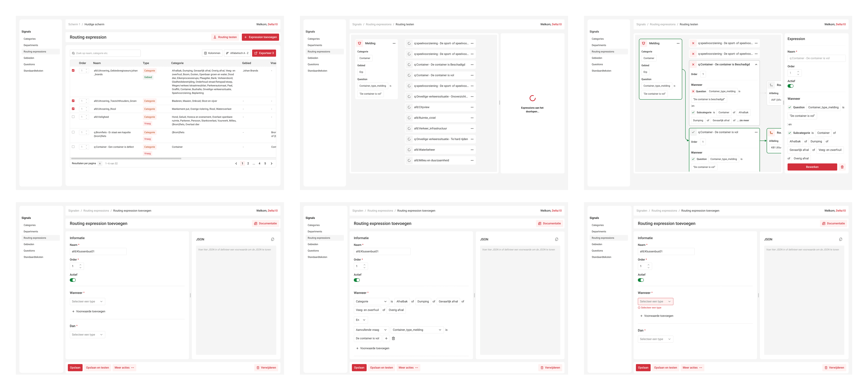Go to previous page in table pagination
868x388 pixels.
click(236, 163)
